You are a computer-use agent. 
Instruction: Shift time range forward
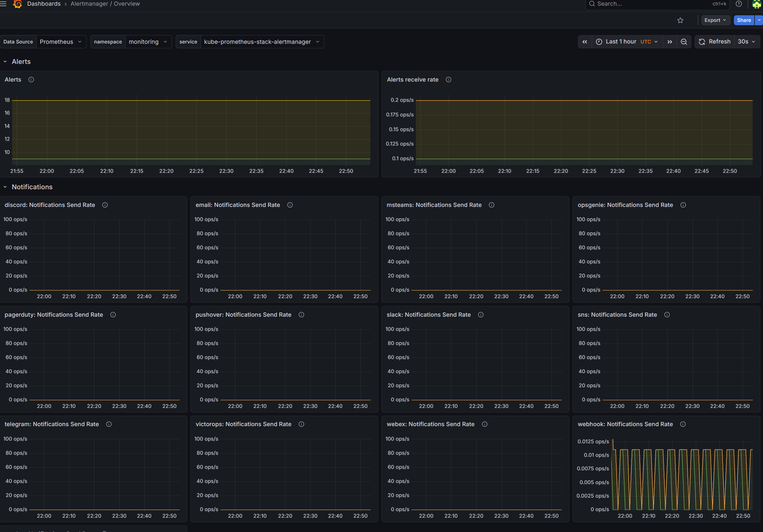670,42
